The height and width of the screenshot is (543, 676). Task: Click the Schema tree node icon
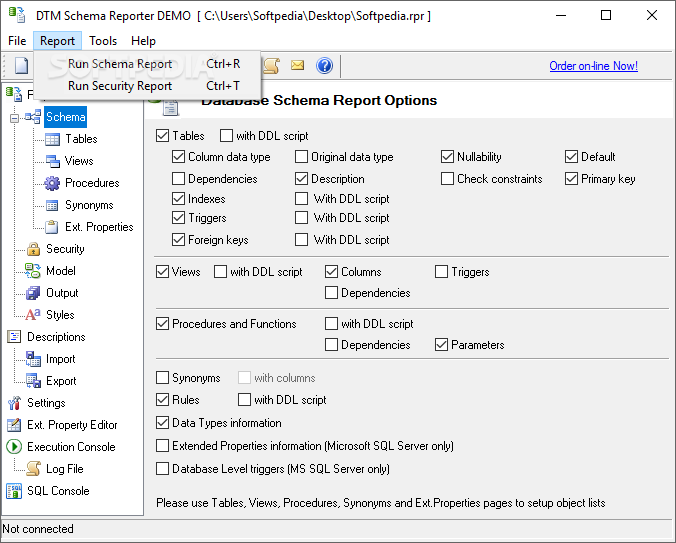coord(33,117)
